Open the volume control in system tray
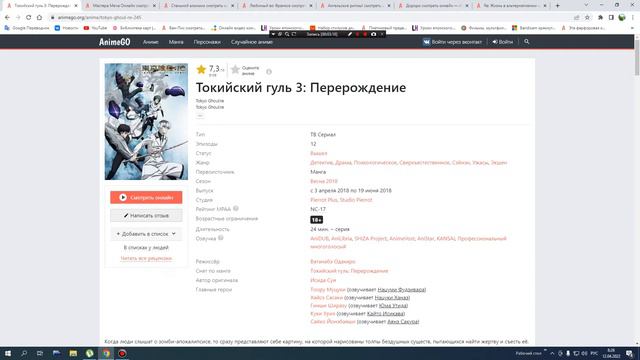The height and width of the screenshot is (360, 640). 584,353
